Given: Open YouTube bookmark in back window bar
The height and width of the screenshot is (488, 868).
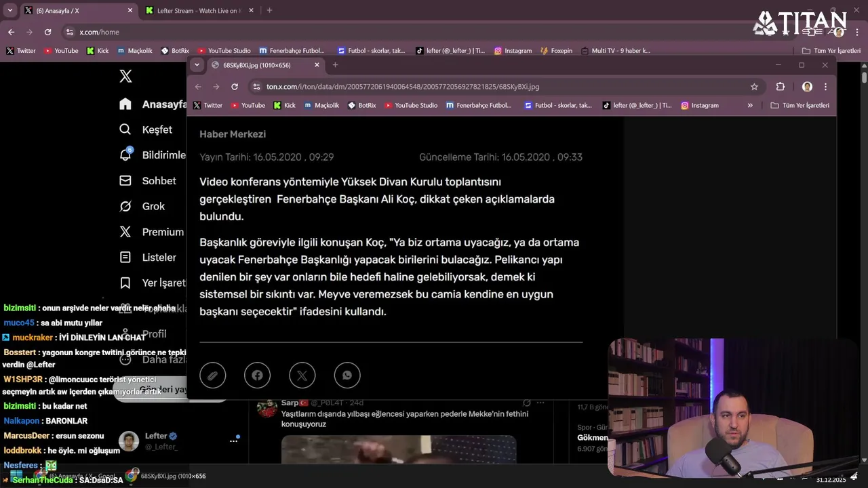Looking at the screenshot, I should click(61, 51).
